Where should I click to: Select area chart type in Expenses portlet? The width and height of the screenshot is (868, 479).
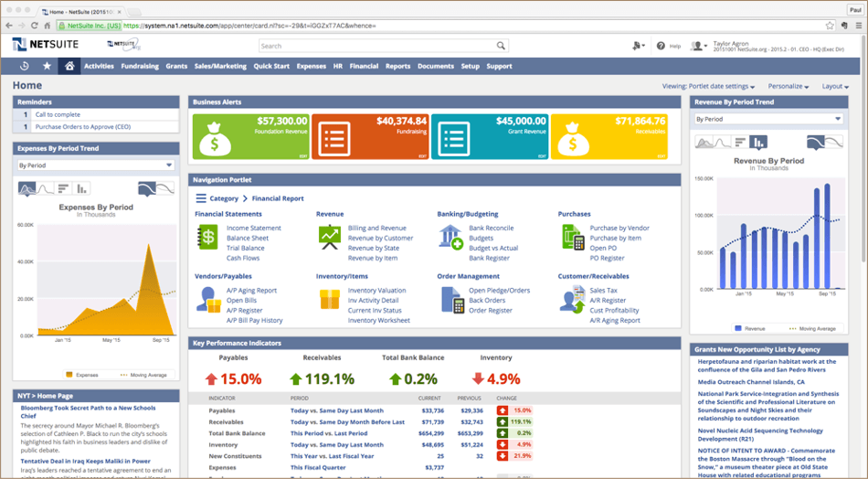pyautogui.click(x=27, y=189)
